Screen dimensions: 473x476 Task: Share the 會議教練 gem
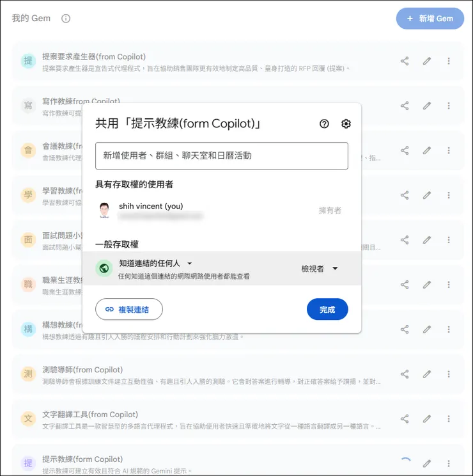[x=405, y=150]
